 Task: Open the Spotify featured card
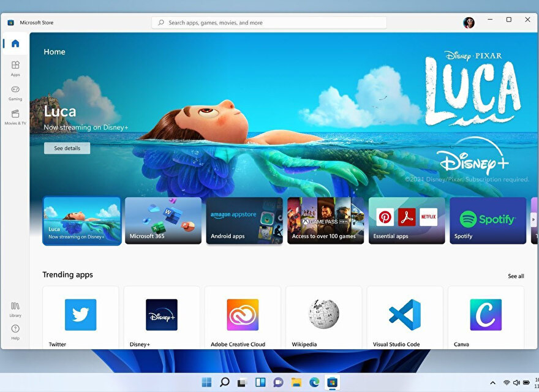[x=488, y=221]
